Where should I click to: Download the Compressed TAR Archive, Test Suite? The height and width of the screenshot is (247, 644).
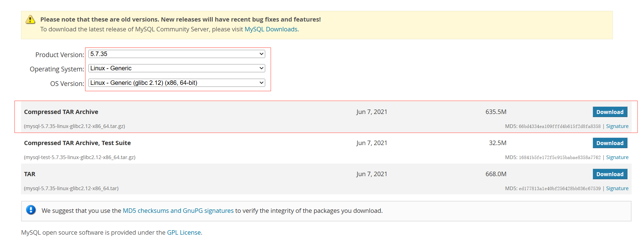pyautogui.click(x=610, y=143)
